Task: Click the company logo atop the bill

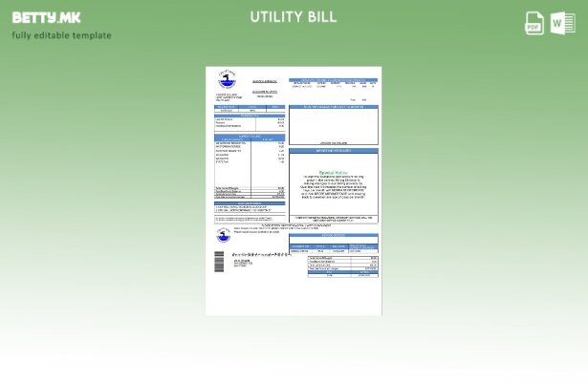Action: pyautogui.click(x=225, y=80)
